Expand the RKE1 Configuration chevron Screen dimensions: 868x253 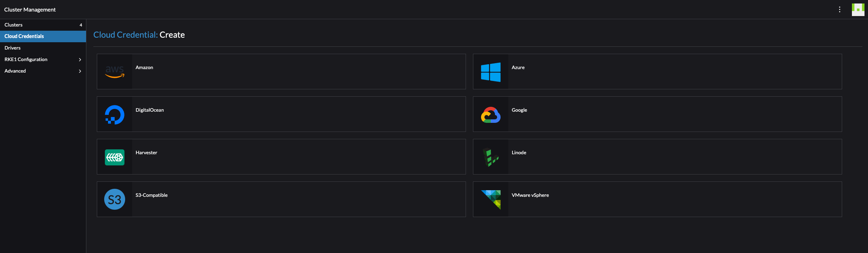(x=80, y=60)
